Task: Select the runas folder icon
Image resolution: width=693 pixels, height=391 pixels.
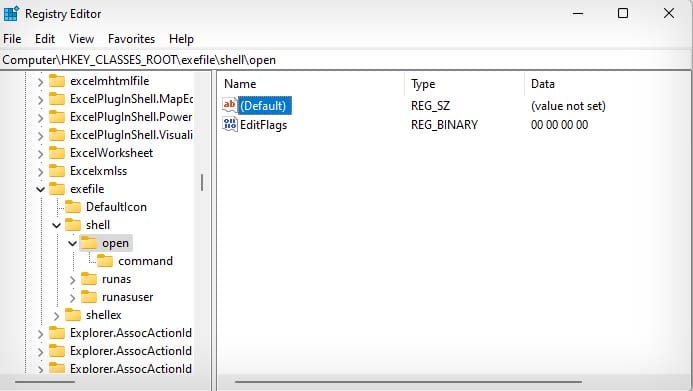Action: pyautogui.click(x=89, y=279)
